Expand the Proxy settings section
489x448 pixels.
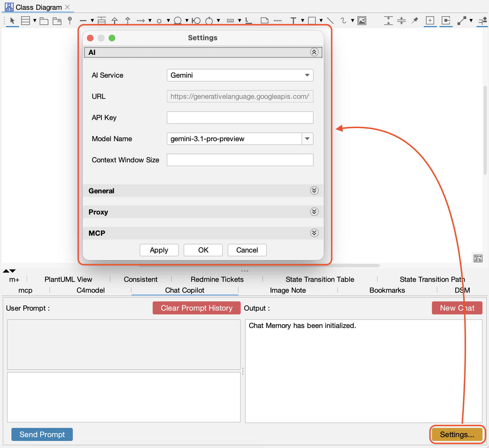click(x=314, y=212)
